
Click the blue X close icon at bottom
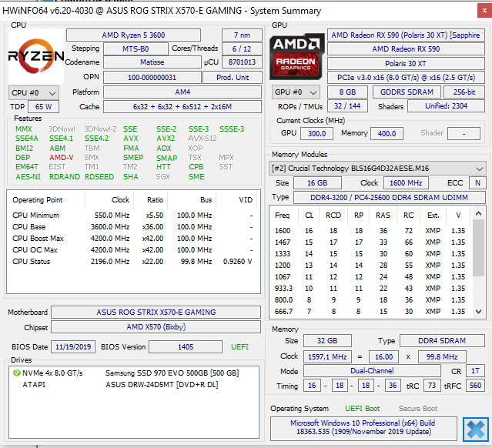pyautogui.click(x=475, y=430)
